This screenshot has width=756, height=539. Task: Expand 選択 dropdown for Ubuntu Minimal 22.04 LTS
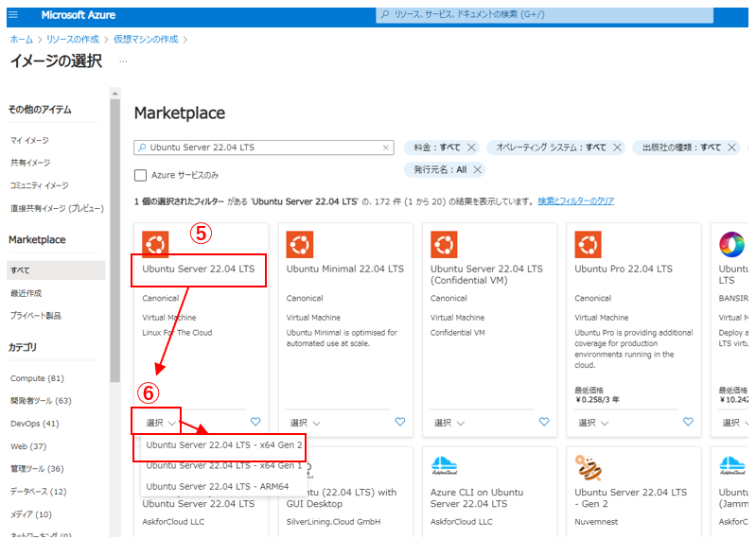point(305,423)
